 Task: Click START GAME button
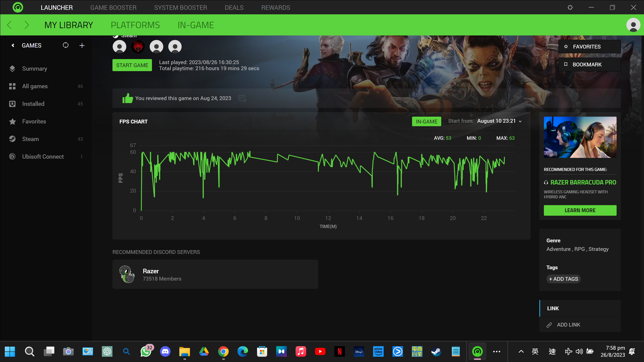(x=132, y=65)
